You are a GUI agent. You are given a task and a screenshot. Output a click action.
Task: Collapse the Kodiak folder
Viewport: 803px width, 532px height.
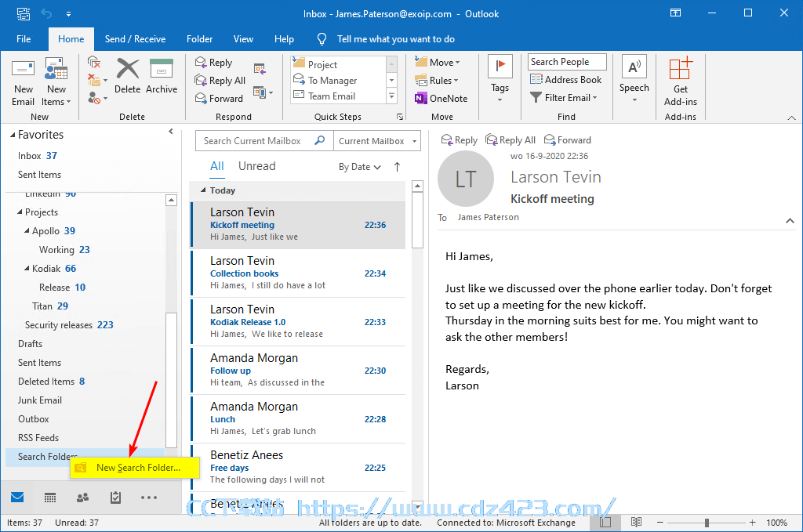click(x=27, y=268)
